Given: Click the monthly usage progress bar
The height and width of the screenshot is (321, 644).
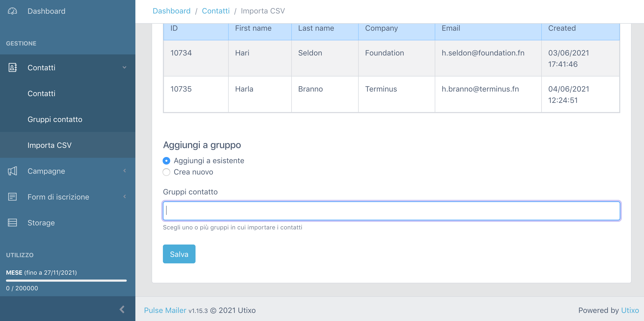Looking at the screenshot, I should [66, 281].
